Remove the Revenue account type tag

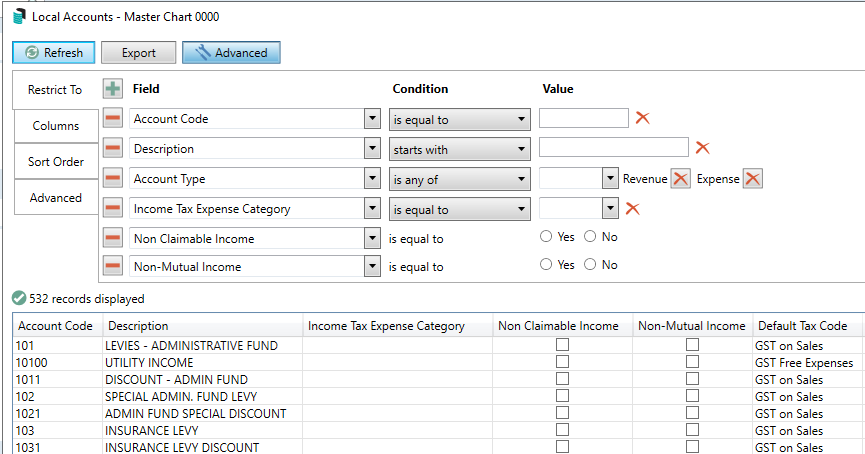[680, 179]
